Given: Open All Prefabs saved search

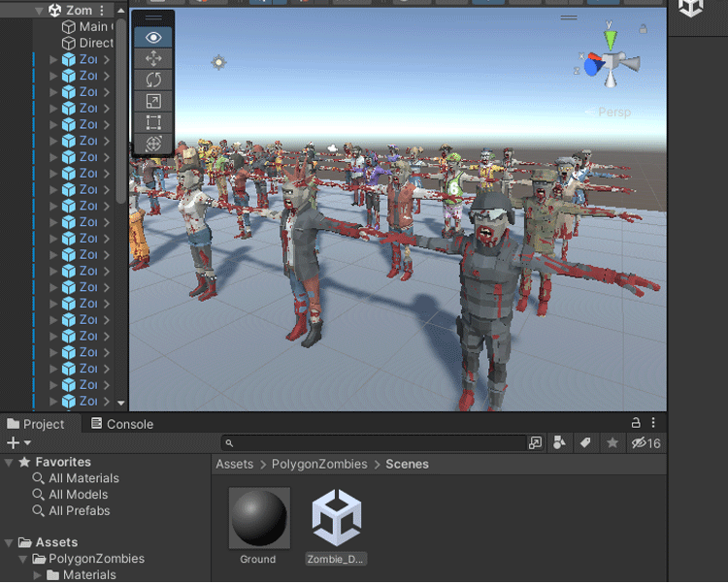Looking at the screenshot, I should [71, 510].
